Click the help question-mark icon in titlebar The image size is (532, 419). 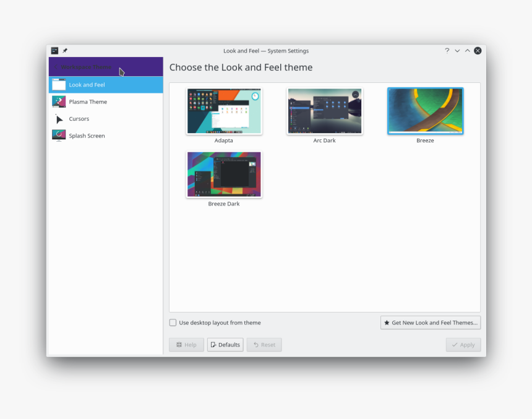coord(447,51)
